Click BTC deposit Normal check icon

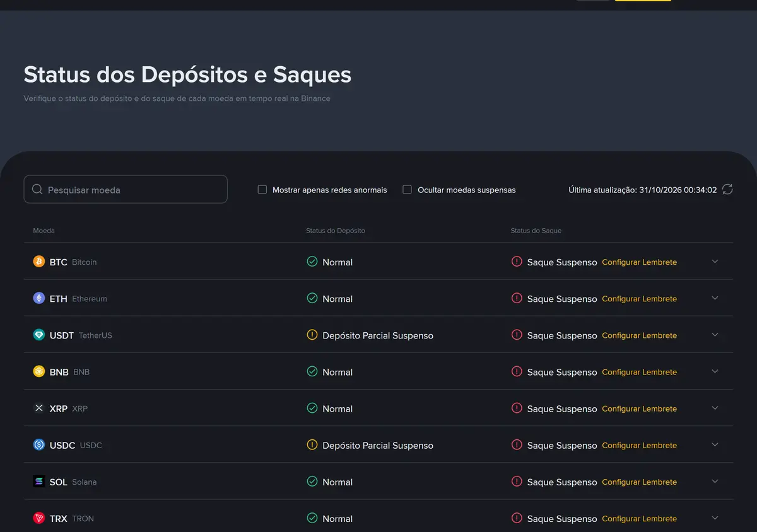click(312, 261)
